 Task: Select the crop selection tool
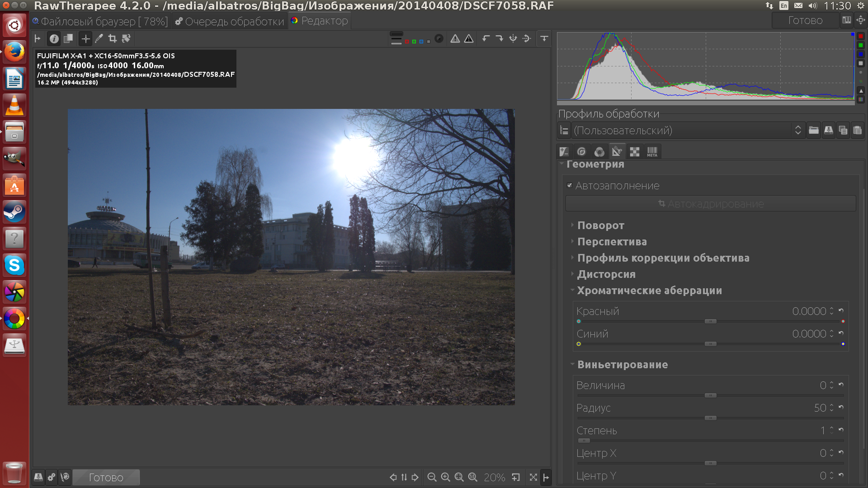click(x=113, y=39)
